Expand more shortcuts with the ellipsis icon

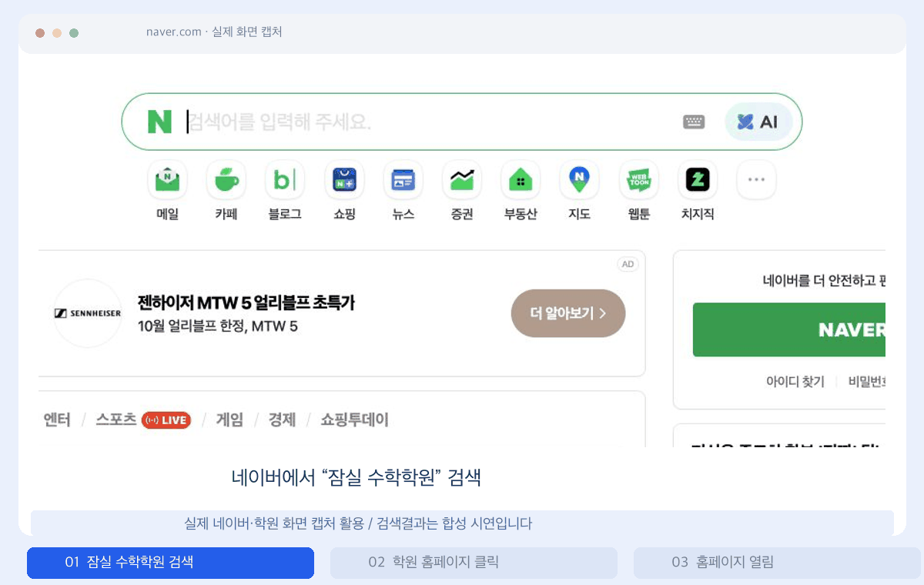756,180
